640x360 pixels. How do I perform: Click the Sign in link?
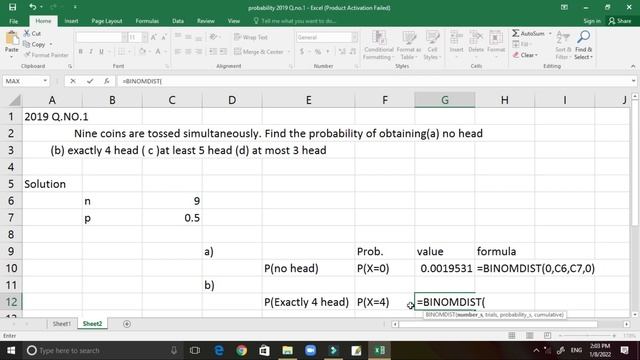click(592, 21)
